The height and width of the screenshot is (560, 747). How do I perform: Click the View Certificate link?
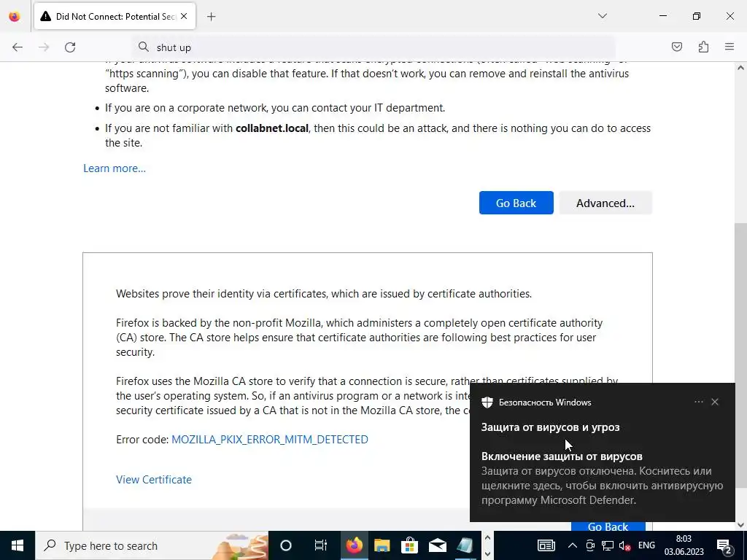(154, 480)
